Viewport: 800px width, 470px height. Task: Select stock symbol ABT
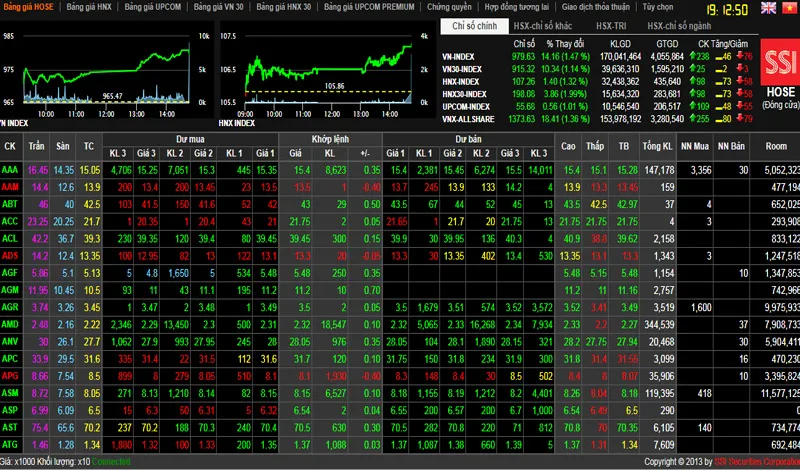10,204
